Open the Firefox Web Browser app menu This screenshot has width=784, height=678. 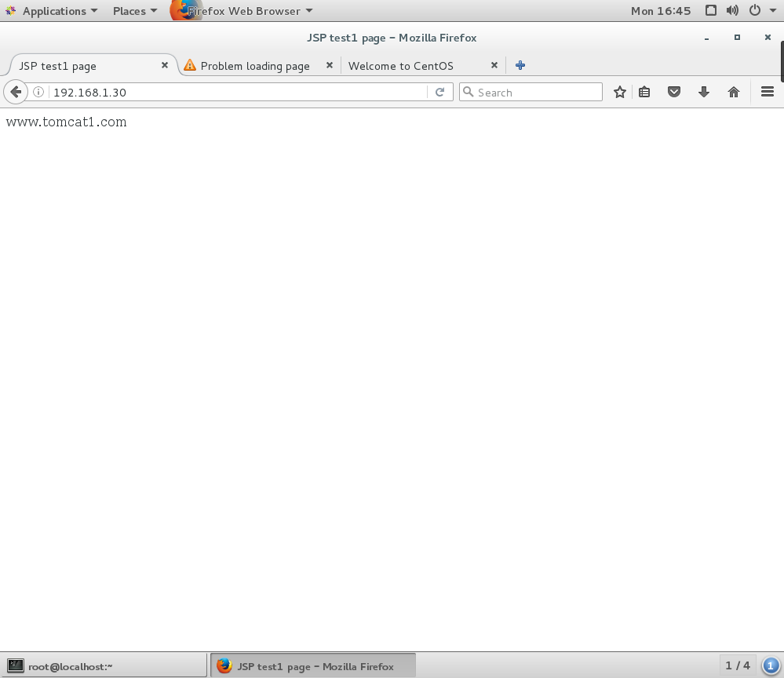(242, 10)
